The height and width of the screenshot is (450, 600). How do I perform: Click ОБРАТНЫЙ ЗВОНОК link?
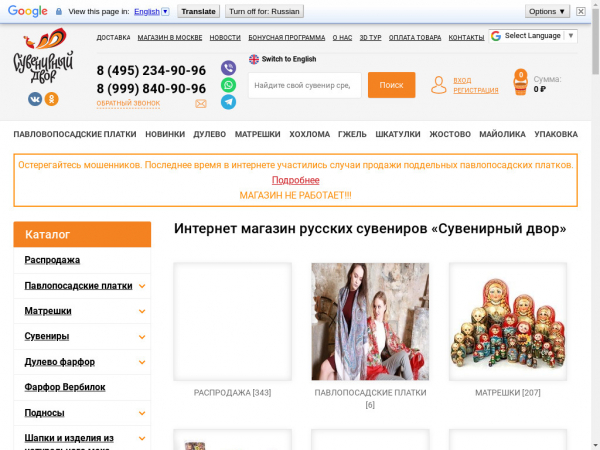[x=128, y=103]
